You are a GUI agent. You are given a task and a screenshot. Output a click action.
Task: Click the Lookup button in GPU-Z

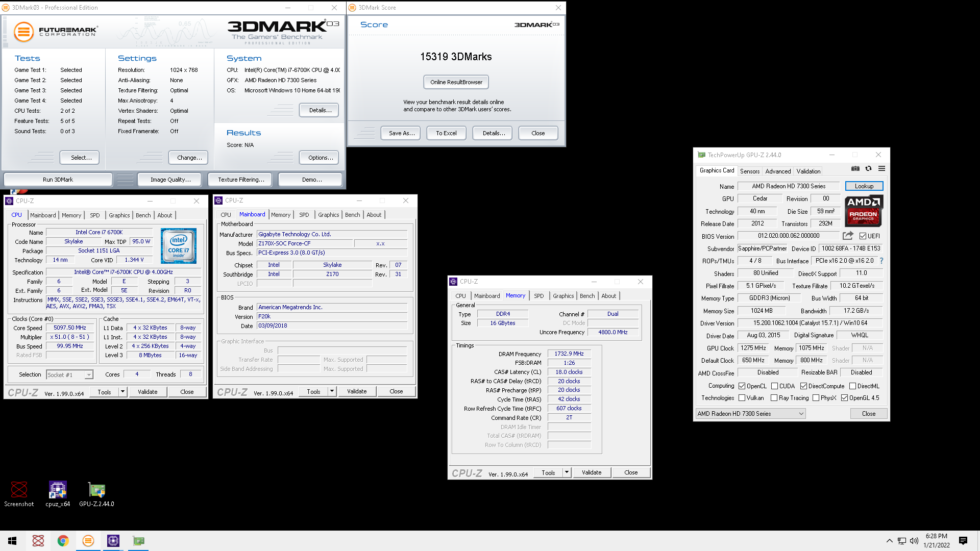pos(864,186)
